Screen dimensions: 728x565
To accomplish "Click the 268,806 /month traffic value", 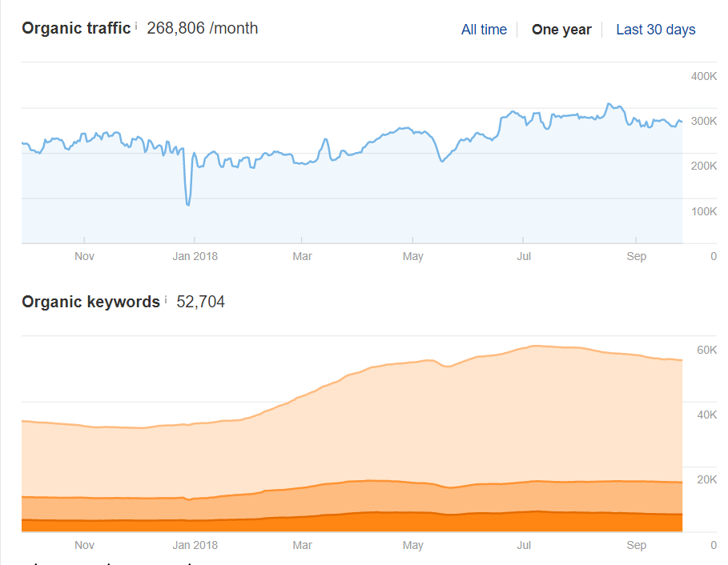I will point(203,28).
